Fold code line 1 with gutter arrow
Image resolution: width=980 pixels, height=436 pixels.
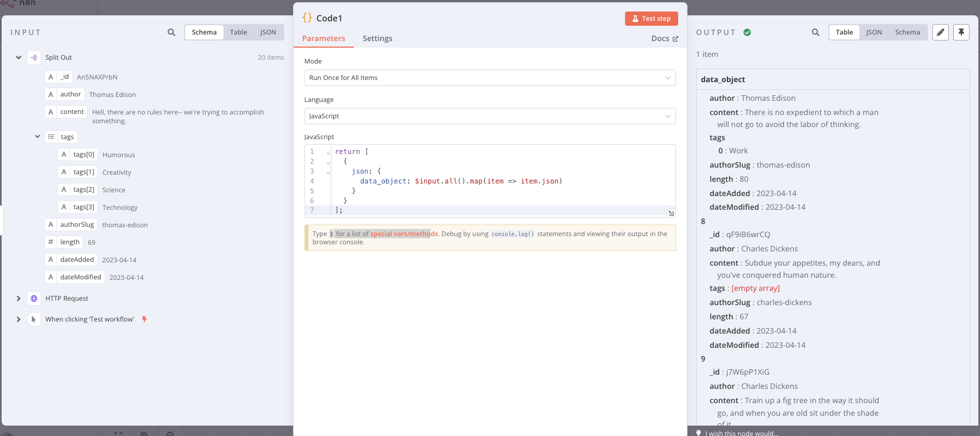[x=328, y=152]
